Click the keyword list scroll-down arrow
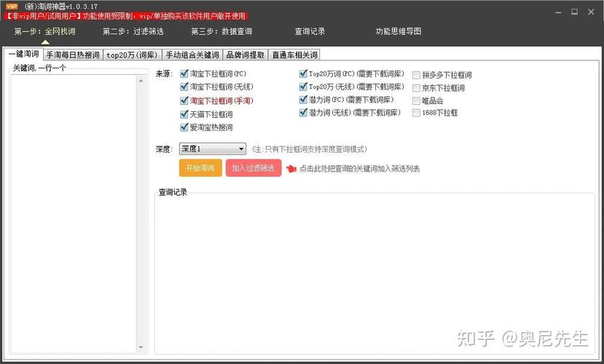The width and height of the screenshot is (604, 364). [141, 347]
